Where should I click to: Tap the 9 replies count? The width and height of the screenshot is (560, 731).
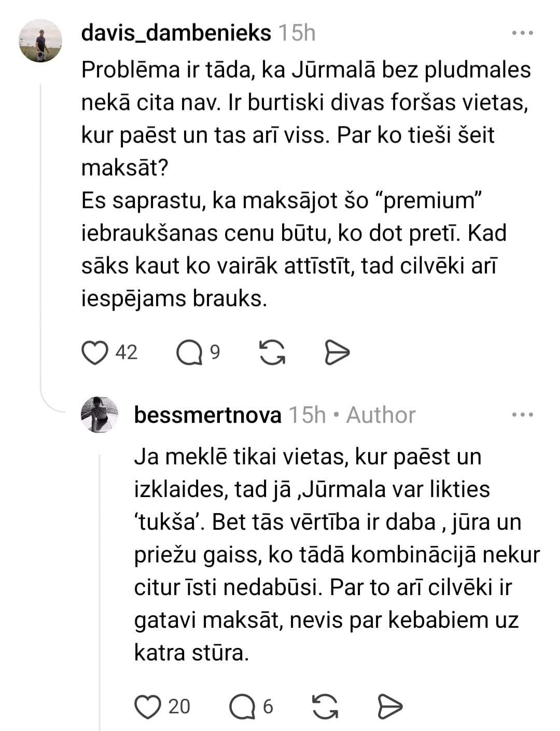click(215, 353)
